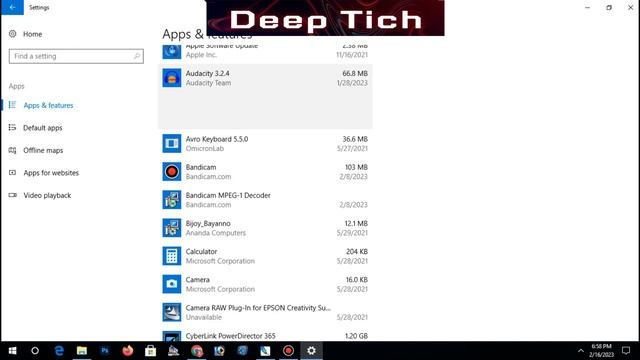
Task: Click the 66.8 MB size of Audacity
Action: pyautogui.click(x=355, y=73)
